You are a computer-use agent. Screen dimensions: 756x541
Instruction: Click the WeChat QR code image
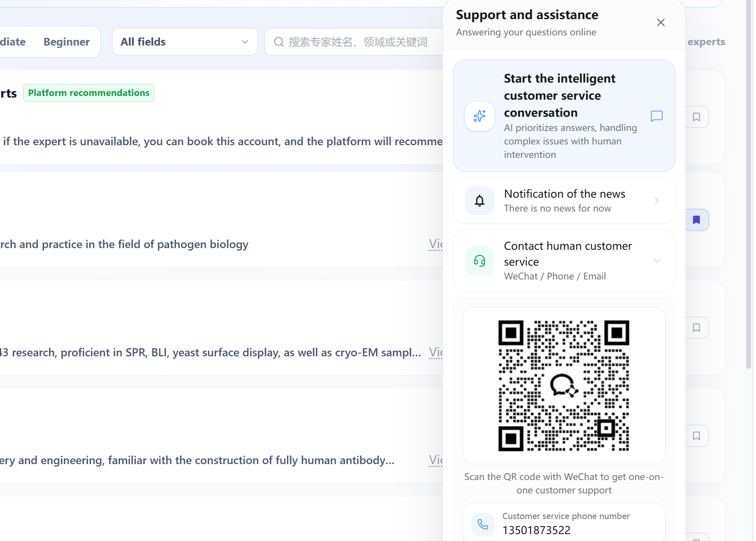click(x=564, y=386)
